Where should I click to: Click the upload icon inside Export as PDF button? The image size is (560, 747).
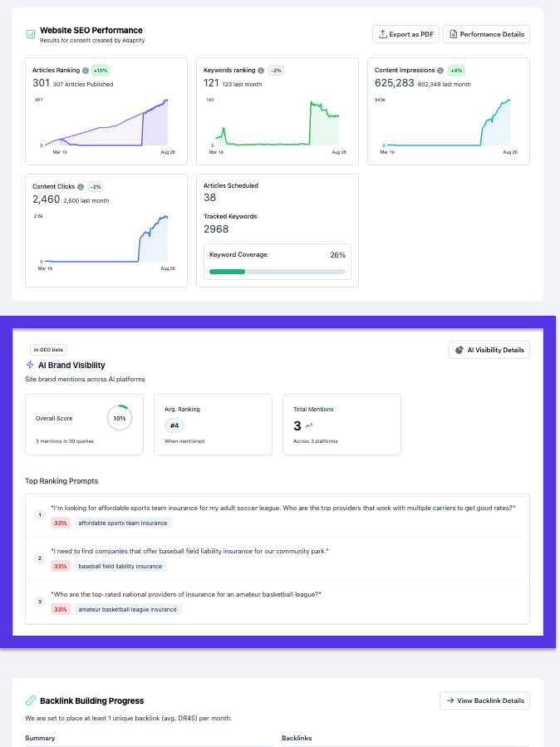click(384, 34)
